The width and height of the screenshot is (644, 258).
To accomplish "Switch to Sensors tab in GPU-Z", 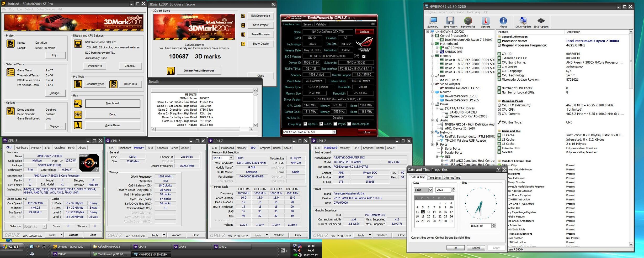I will 308,24.
